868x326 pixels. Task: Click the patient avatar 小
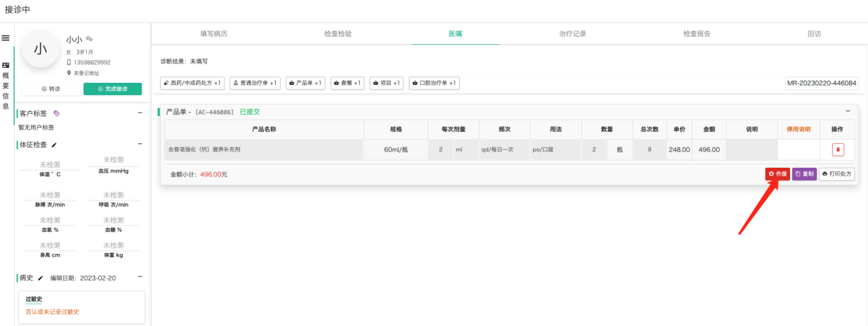point(41,48)
